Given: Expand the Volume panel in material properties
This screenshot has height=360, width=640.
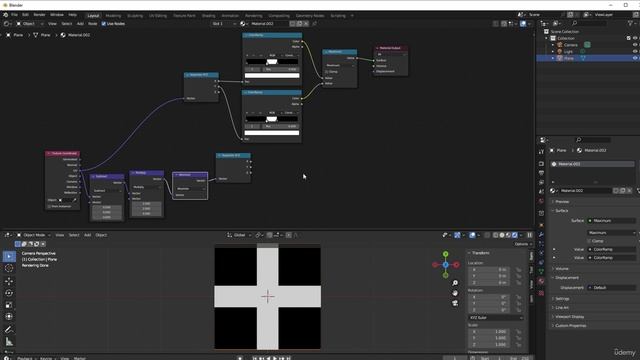Looking at the screenshot, I should (x=562, y=269).
